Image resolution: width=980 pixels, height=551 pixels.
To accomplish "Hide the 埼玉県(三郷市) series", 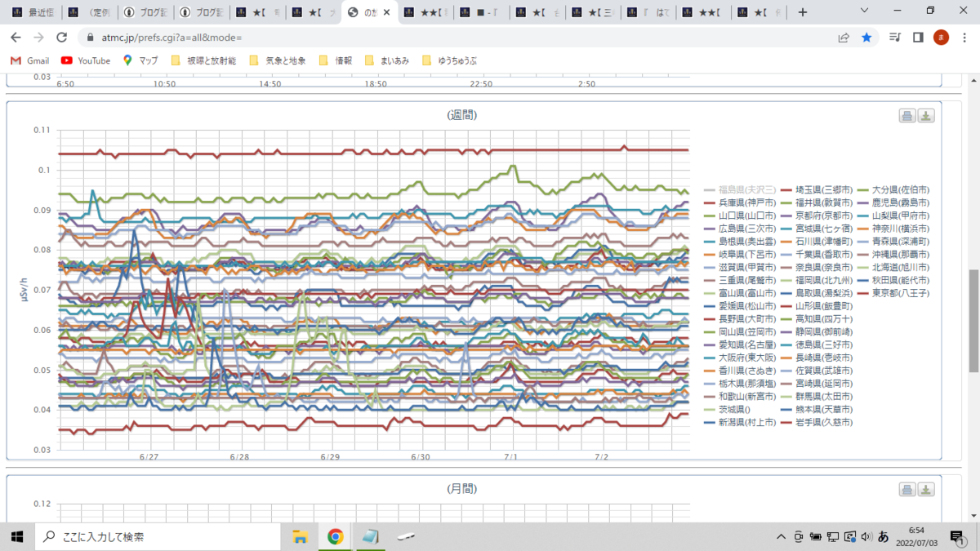I will (x=817, y=189).
